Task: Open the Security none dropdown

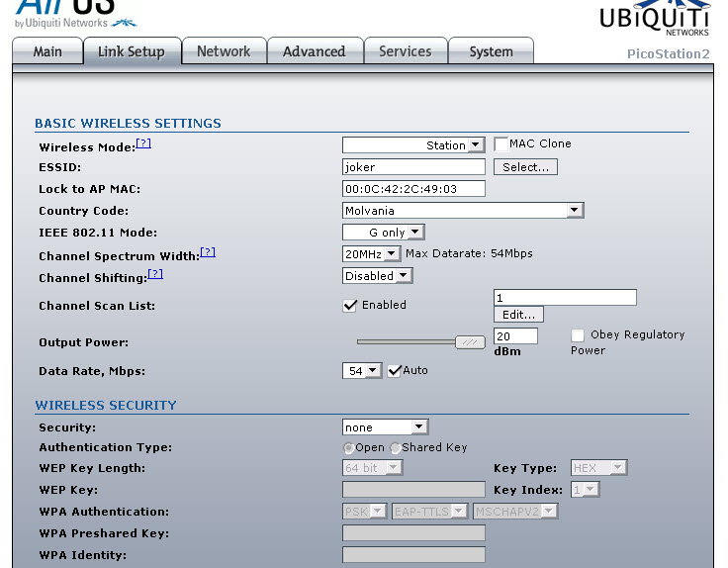Action: (386, 426)
